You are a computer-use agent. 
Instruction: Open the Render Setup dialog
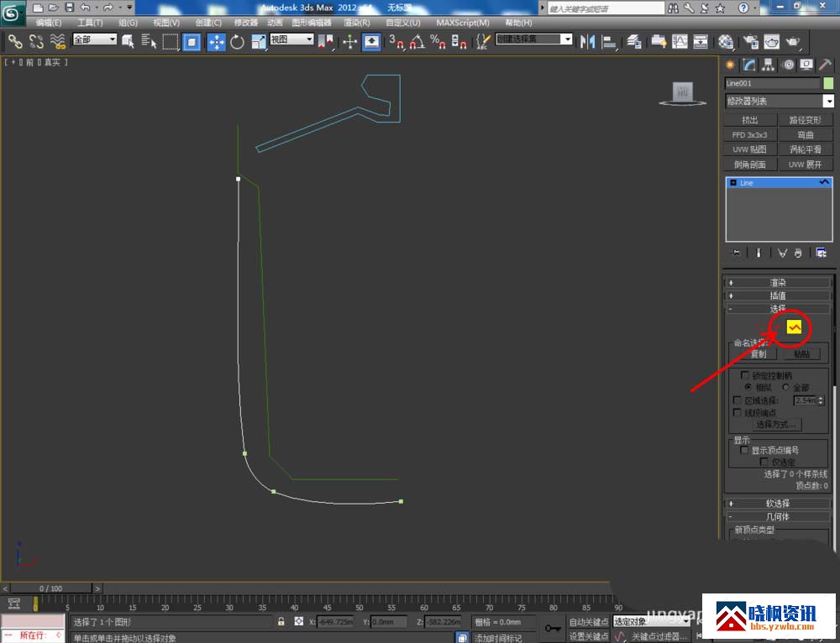click(x=750, y=41)
